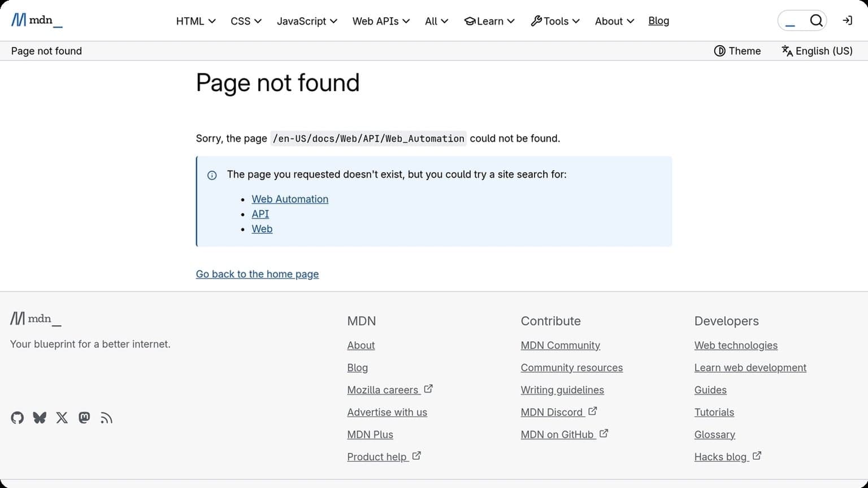Click the login arrow icon
Screen dimensions: 868x488
(847, 21)
